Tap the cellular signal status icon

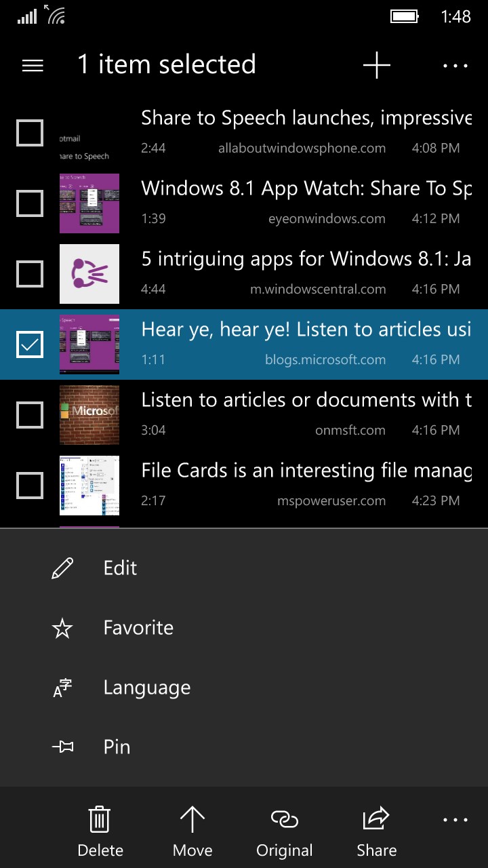(27, 16)
